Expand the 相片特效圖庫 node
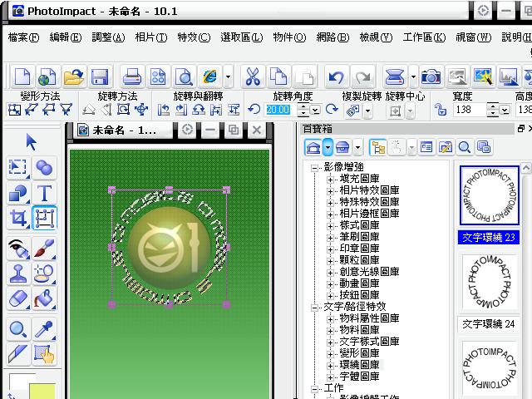 pyautogui.click(x=330, y=191)
